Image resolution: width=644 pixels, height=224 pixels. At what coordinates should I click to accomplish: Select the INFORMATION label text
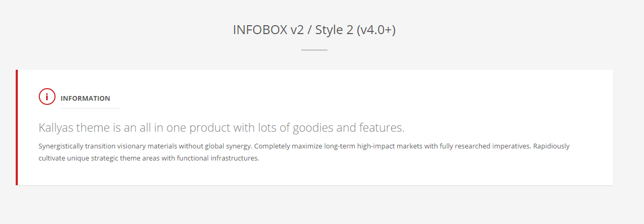[x=85, y=99]
